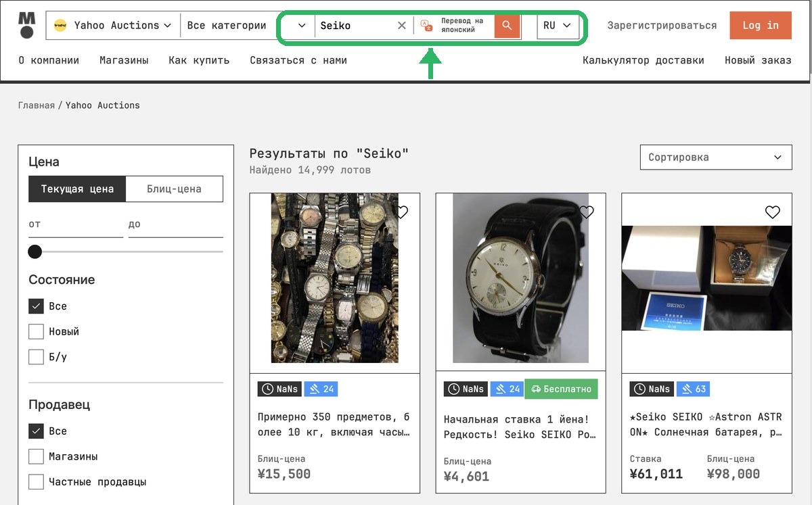Click the bid count 63 badge

pyautogui.click(x=693, y=389)
